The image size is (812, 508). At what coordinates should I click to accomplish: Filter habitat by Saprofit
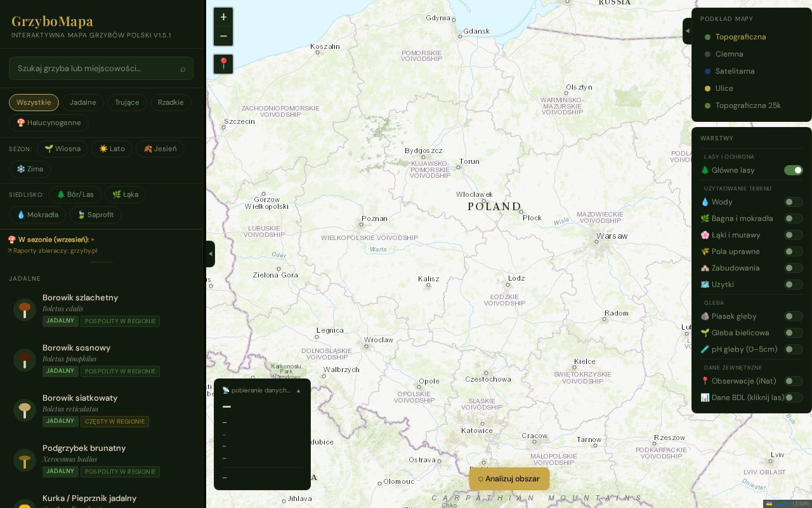[95, 215]
